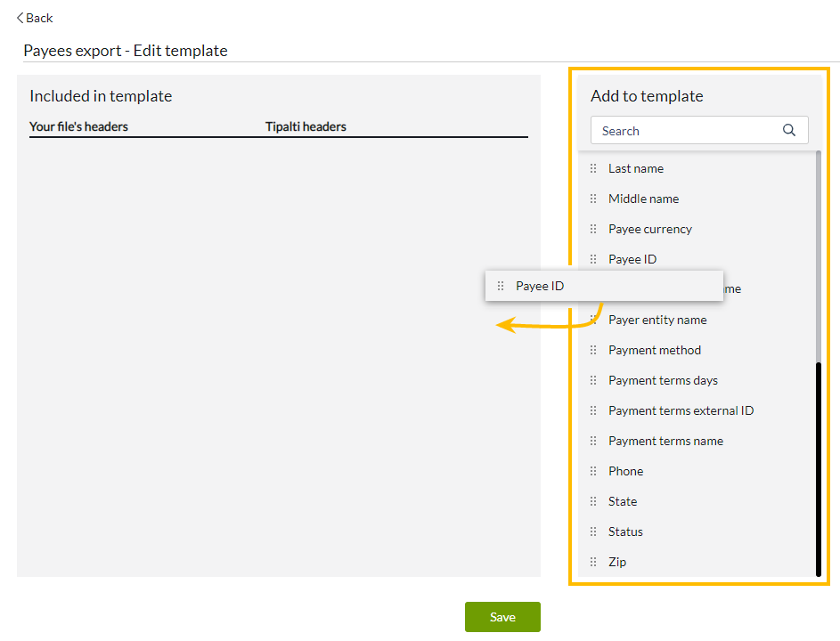Viewport: 840px width, 641px height.
Task: Click drag handle beside Middle name
Action: (593, 199)
